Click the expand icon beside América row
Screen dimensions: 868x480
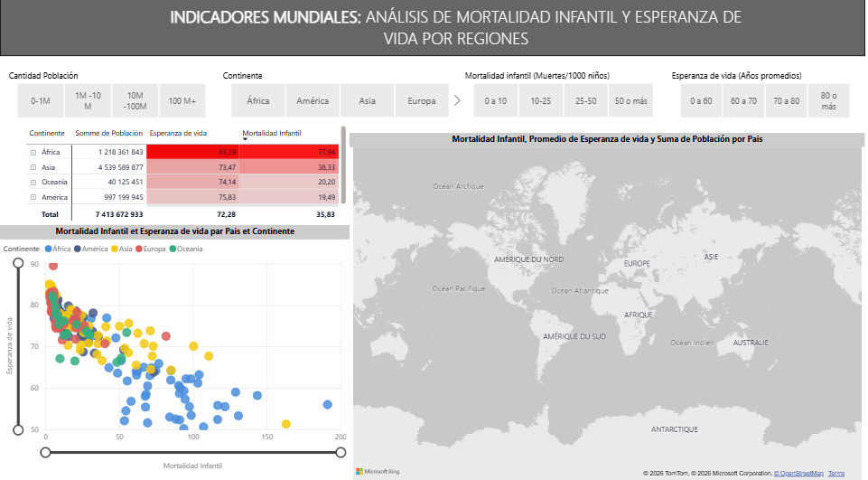(x=33, y=196)
